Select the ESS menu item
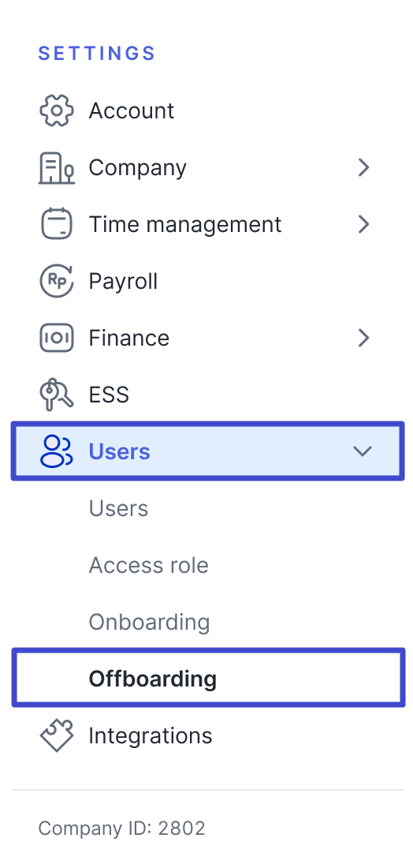Image resolution: width=413 pixels, height=868 pixels. [208, 395]
